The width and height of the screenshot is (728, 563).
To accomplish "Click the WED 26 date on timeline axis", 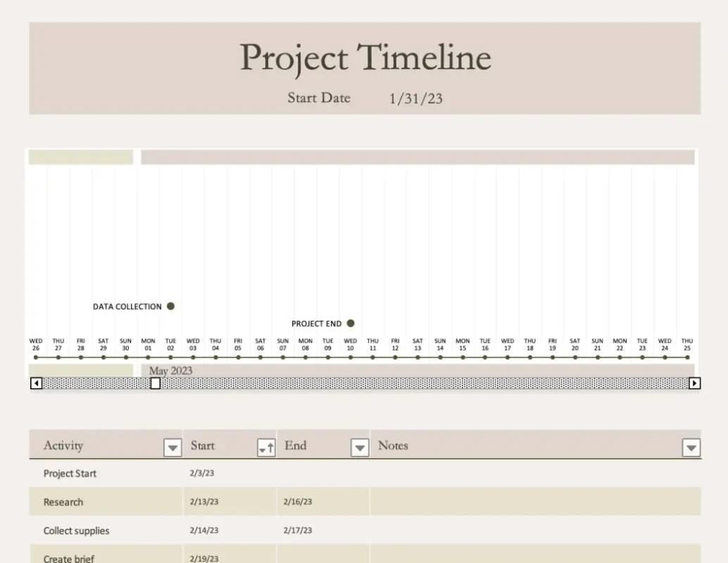I will pos(36,344).
